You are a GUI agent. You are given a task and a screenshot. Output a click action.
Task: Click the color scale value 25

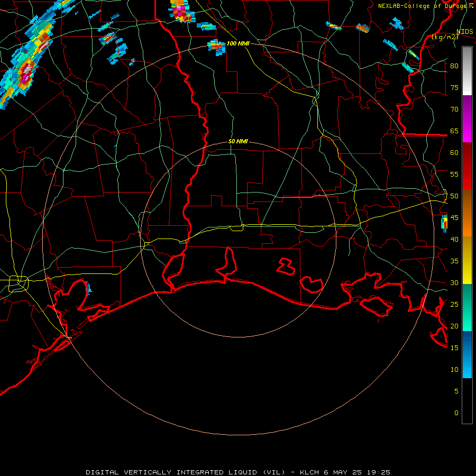click(454, 305)
